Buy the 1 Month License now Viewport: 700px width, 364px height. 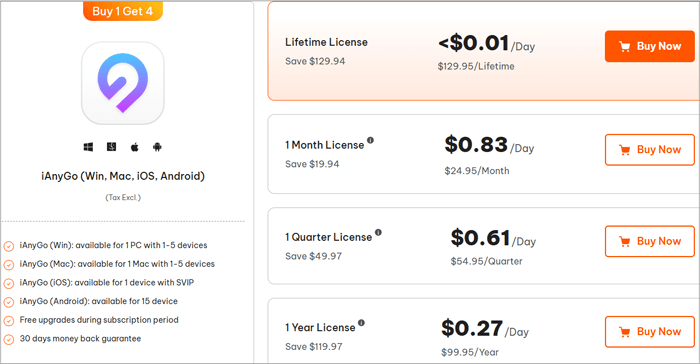tap(650, 150)
